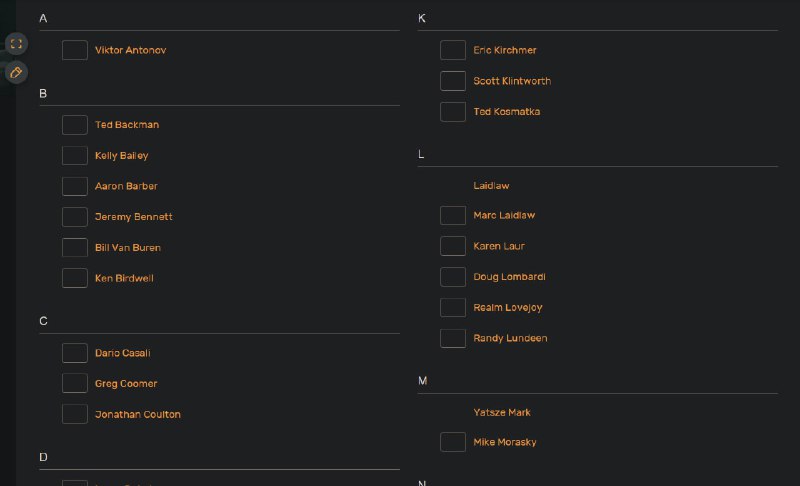Go to Jeremy Bennett's page
Viewport: 800px width, 486px height.
pos(133,217)
